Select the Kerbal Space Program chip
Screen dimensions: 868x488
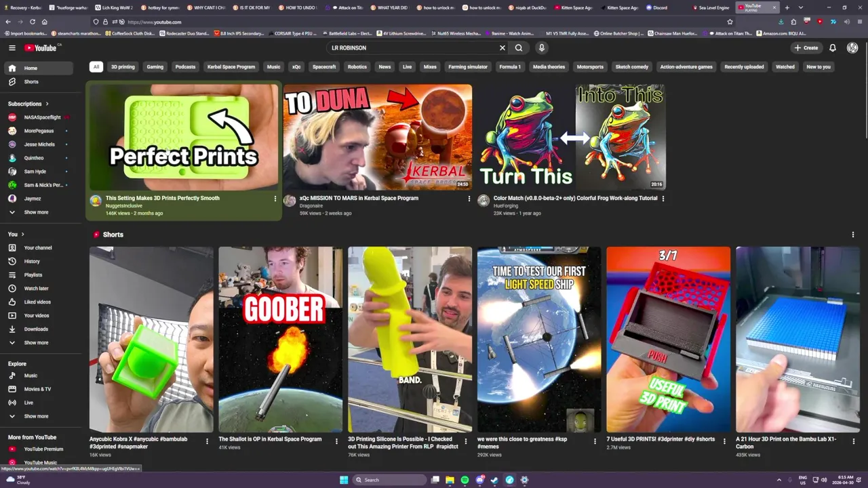[x=231, y=66]
